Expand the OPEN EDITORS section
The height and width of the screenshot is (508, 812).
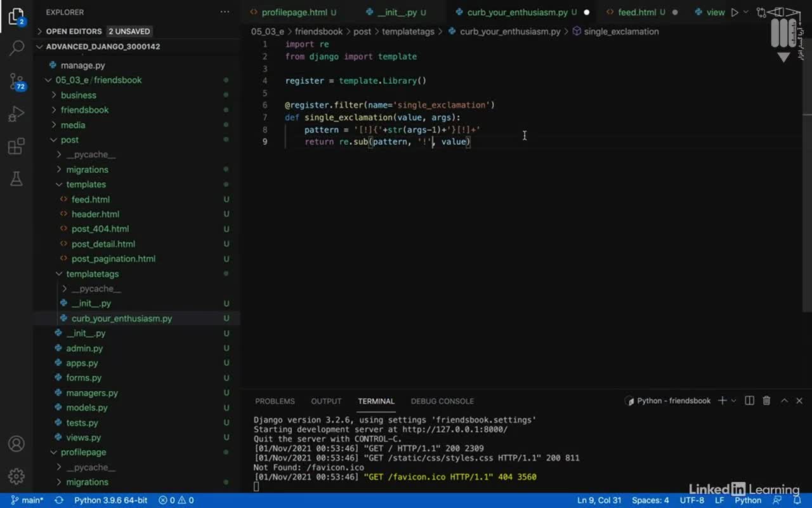[x=73, y=31]
